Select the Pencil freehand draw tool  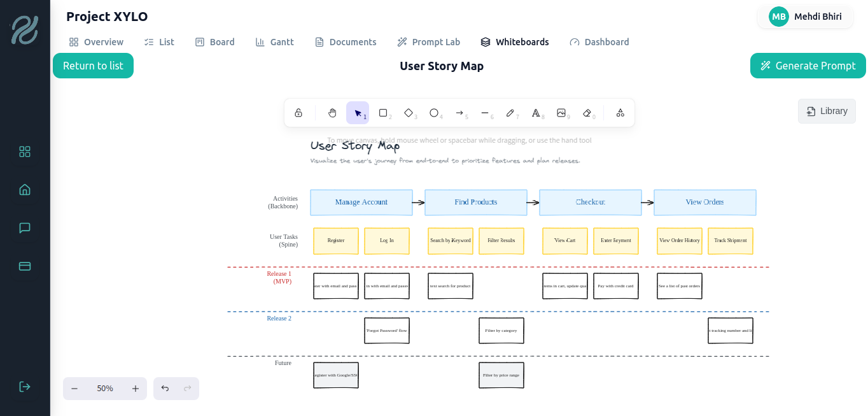click(x=510, y=113)
